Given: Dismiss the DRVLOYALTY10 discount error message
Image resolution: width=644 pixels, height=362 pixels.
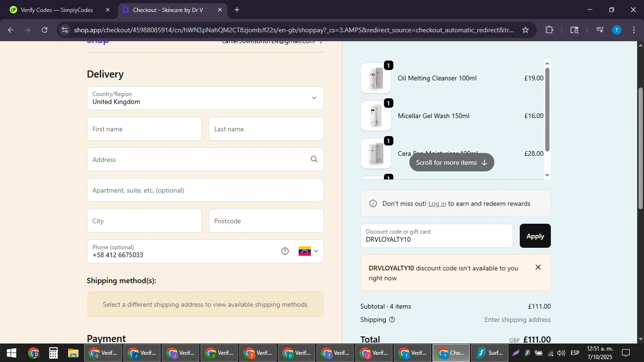Looking at the screenshot, I should pos(538,268).
